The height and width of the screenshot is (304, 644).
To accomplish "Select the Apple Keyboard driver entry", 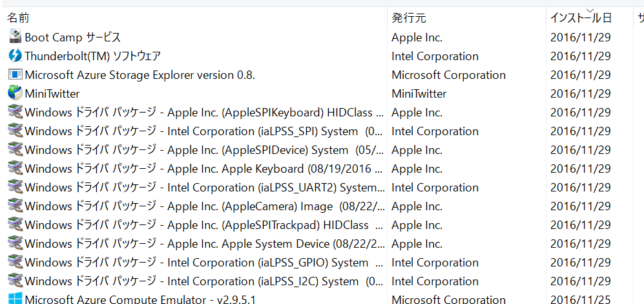I will click(198, 169).
